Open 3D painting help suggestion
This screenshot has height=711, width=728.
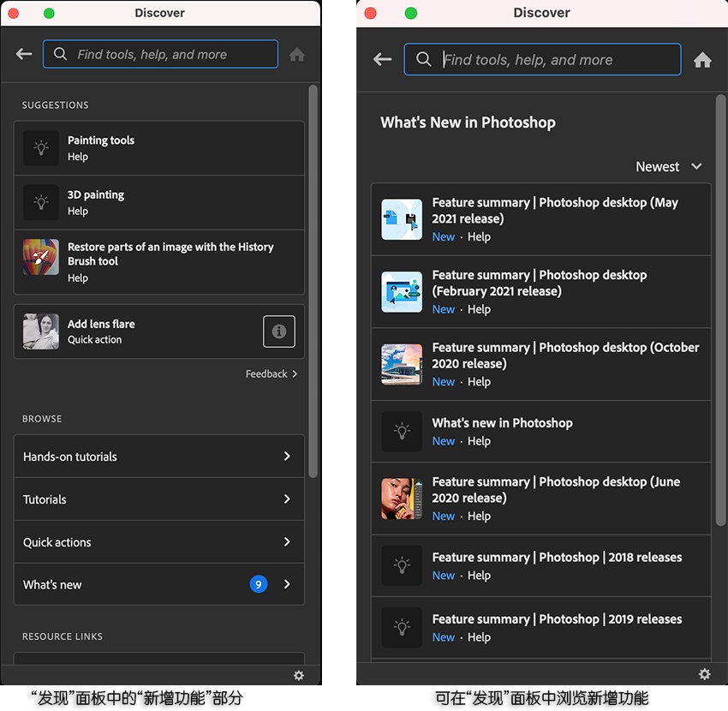pos(159,202)
